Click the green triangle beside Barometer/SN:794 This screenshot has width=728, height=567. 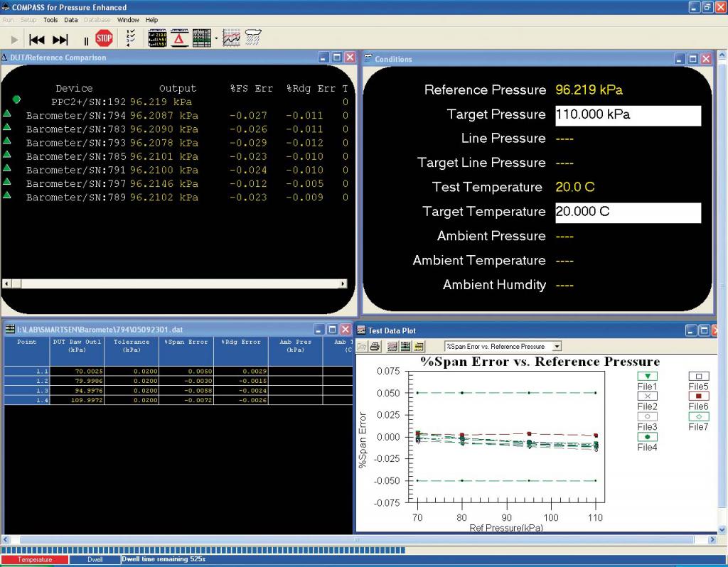[7, 113]
